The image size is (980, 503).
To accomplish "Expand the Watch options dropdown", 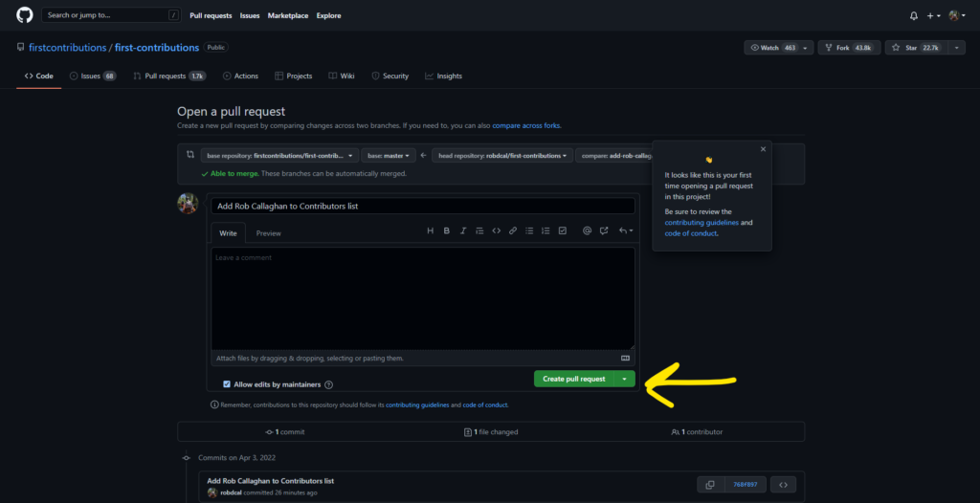I will pyautogui.click(x=805, y=48).
